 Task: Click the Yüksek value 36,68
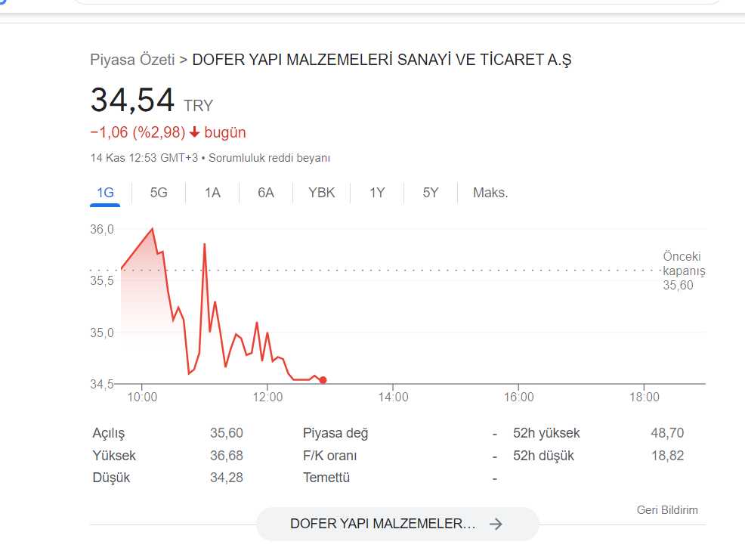coord(227,456)
